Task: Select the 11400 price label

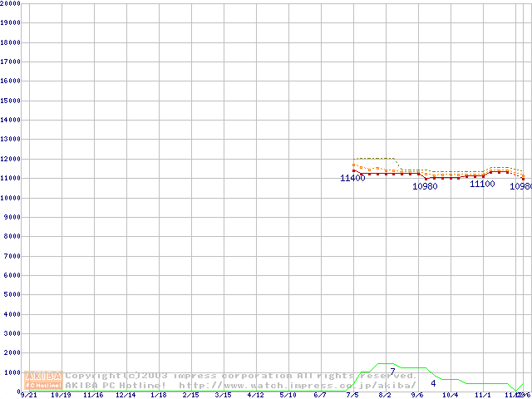Action: (352, 179)
